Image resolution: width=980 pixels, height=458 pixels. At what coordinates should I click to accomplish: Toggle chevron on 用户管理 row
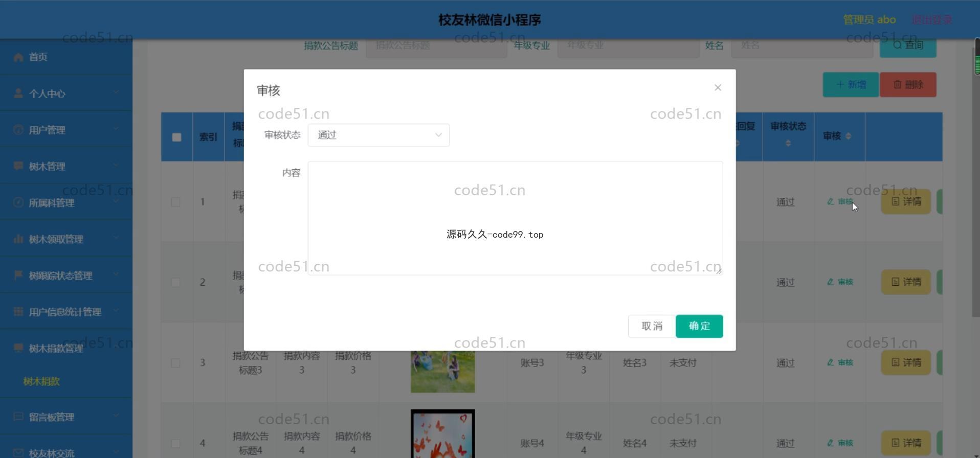116,129
